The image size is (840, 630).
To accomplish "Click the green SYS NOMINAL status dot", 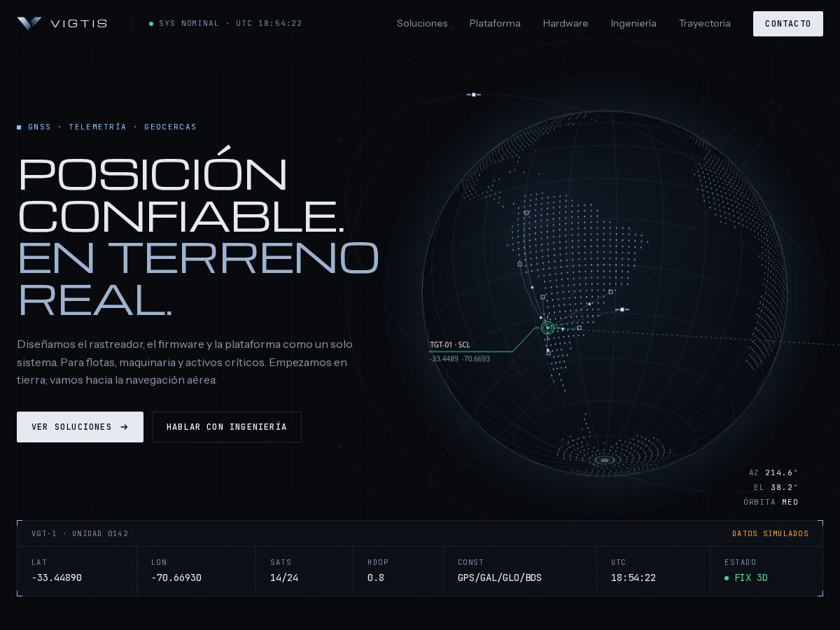I will coord(151,24).
